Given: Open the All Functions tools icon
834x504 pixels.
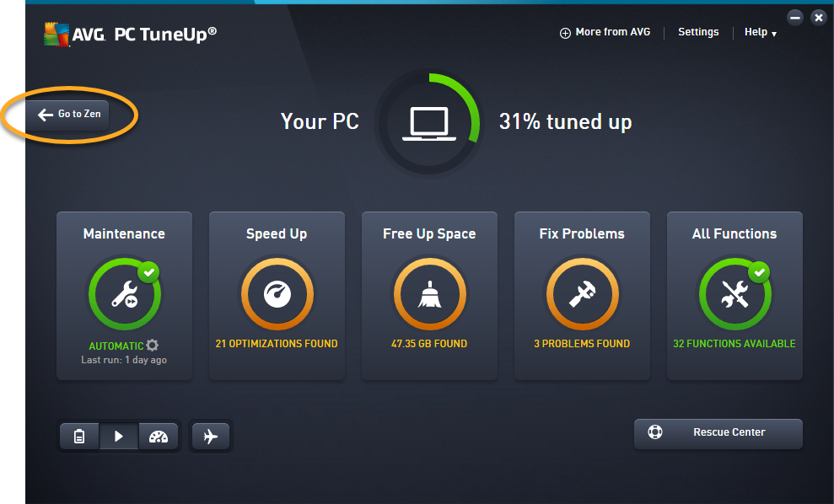Looking at the screenshot, I should coord(735,294).
